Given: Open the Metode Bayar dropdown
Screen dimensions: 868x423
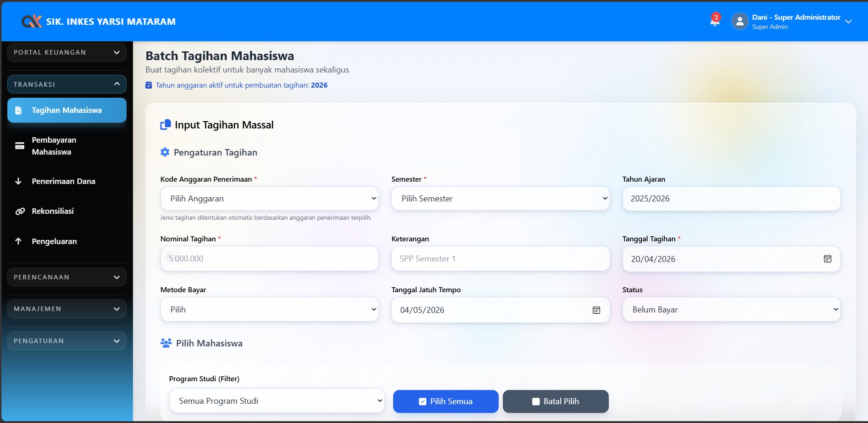Looking at the screenshot, I should point(269,310).
